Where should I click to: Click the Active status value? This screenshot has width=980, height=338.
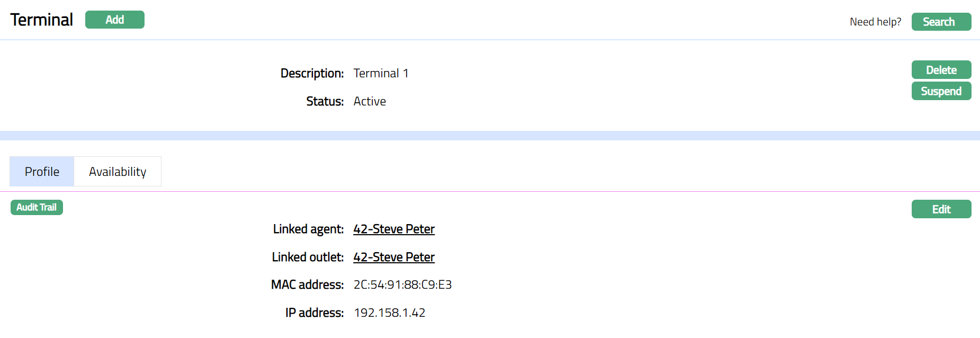(x=370, y=101)
